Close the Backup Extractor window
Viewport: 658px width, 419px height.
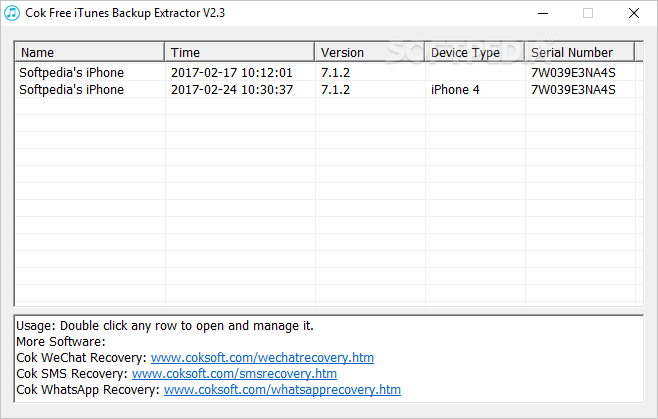coord(634,13)
